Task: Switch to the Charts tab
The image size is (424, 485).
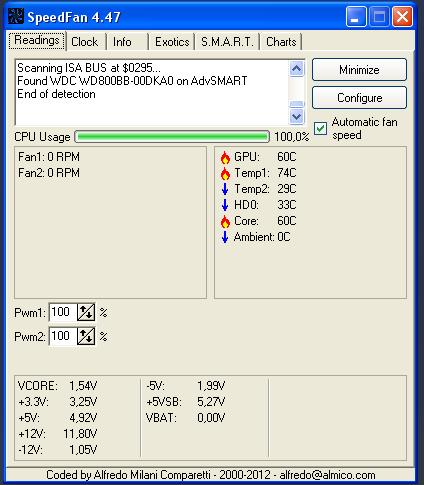Action: [281, 42]
